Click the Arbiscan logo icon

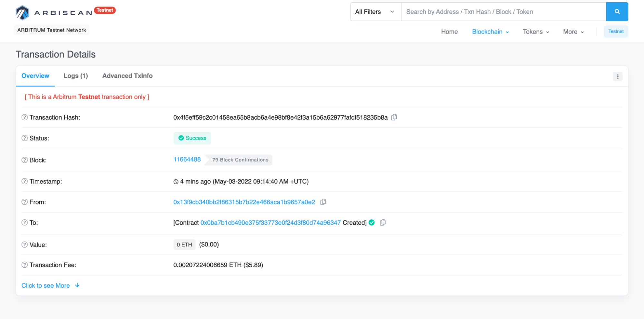pos(23,13)
